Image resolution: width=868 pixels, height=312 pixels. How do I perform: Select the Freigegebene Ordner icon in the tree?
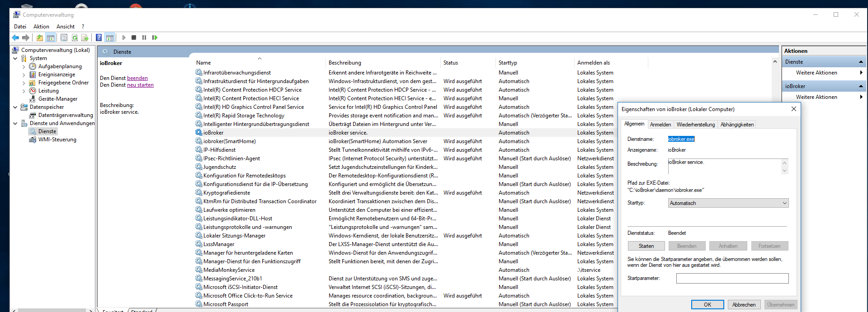(x=33, y=83)
